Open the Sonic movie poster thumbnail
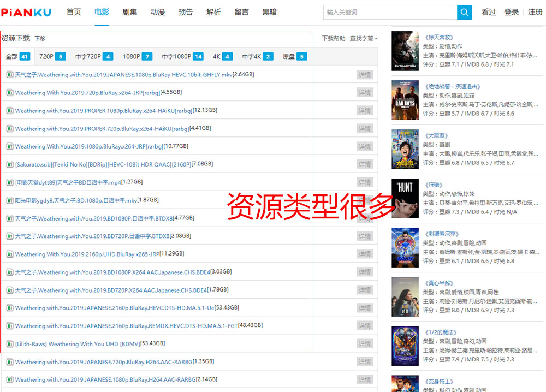Viewport: 546px width, 392px height. pyautogui.click(x=405, y=247)
